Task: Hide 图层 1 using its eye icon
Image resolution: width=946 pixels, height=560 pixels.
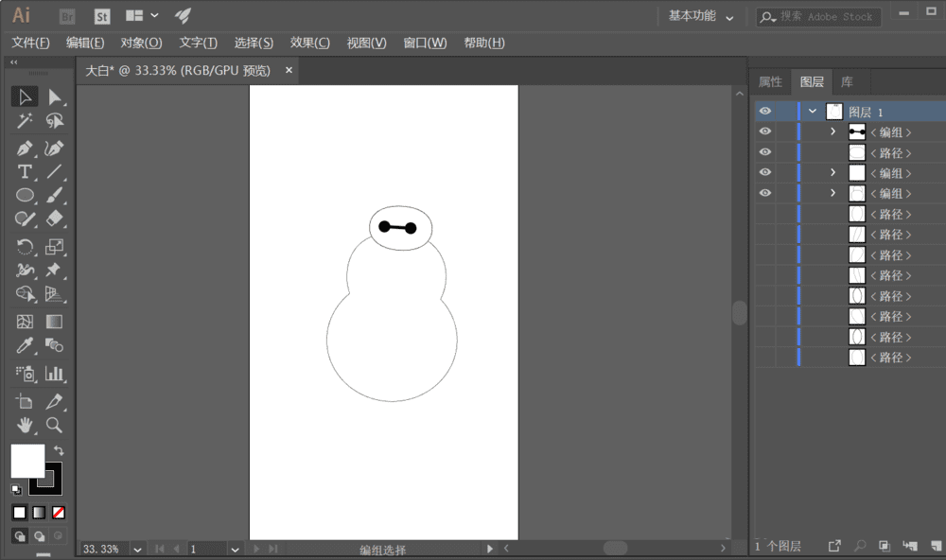Action: coord(765,112)
